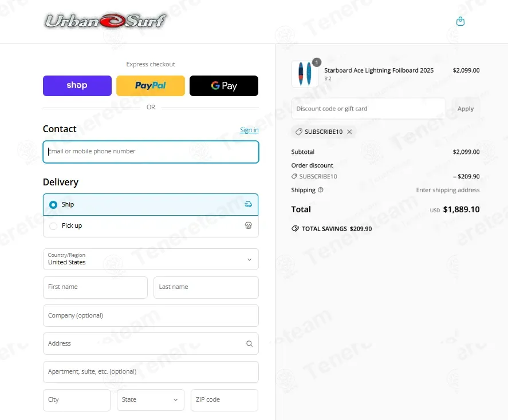Click the subtotal value $2,099.00
Screen dimensions: 508x420
pyautogui.click(x=466, y=152)
